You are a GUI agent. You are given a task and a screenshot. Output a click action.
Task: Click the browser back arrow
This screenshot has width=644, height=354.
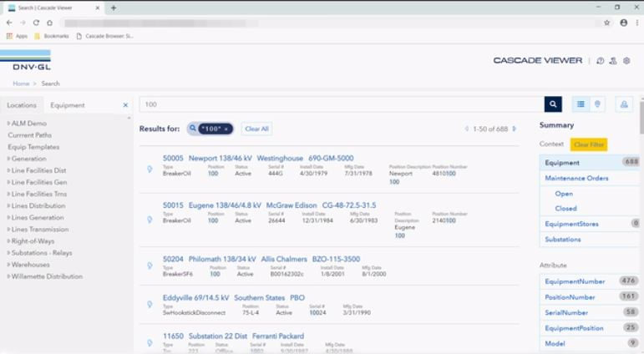tap(9, 23)
